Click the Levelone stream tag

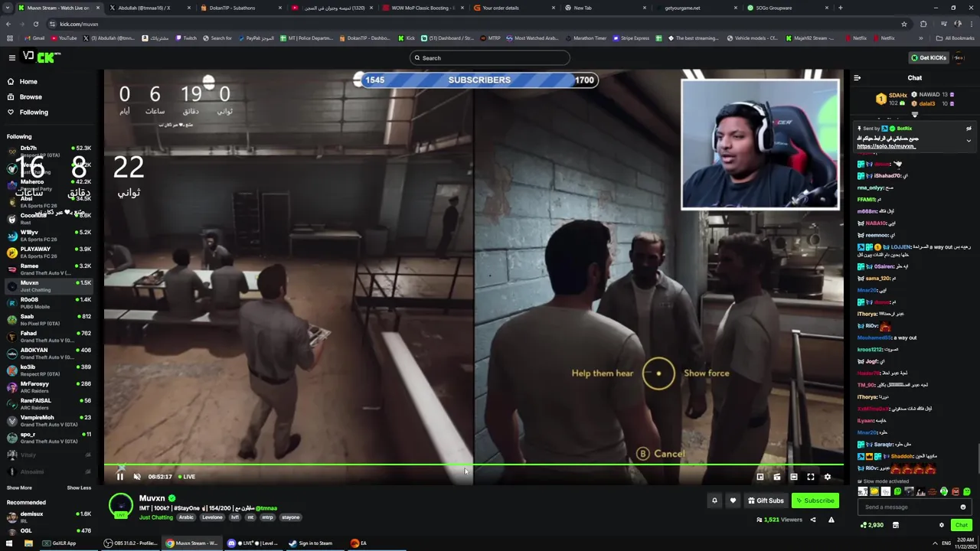(x=212, y=517)
